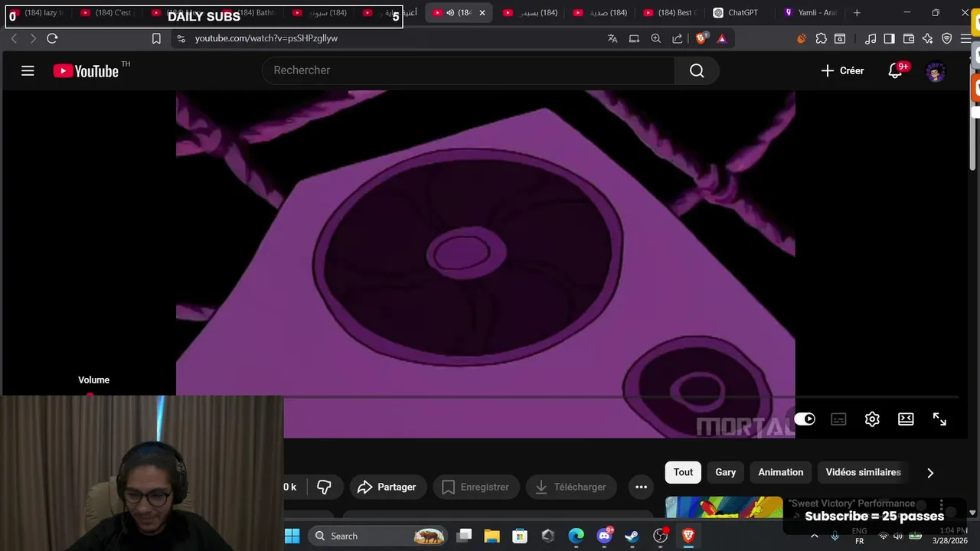980x551 pixels.
Task: Open the YouTube guide hamburger menu
Action: [x=28, y=71]
